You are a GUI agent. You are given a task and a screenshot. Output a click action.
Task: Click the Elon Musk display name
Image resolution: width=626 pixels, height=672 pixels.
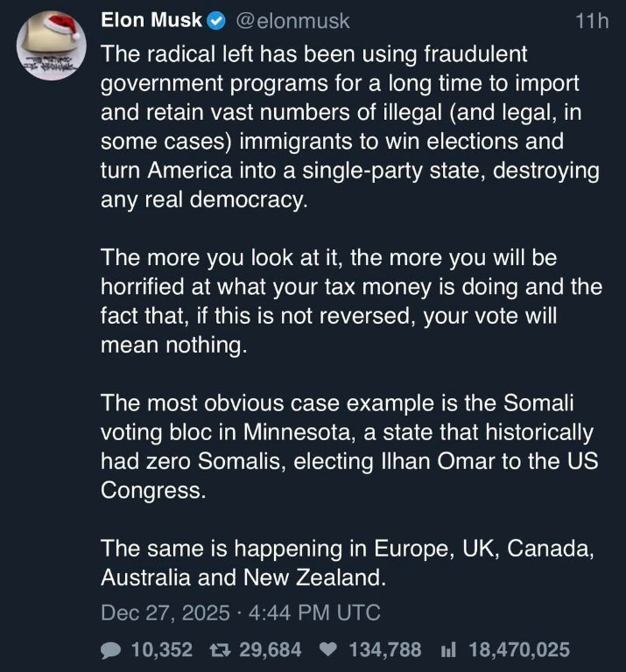coord(151,20)
